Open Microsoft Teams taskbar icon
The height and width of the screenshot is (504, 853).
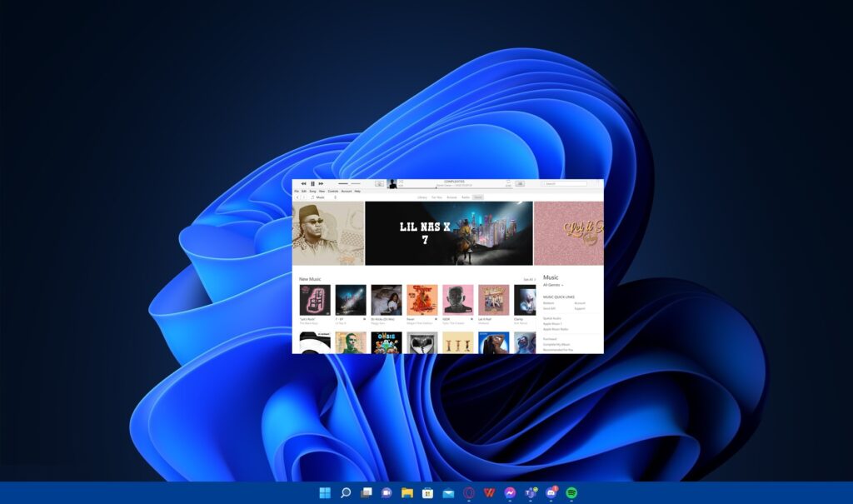tap(531, 493)
